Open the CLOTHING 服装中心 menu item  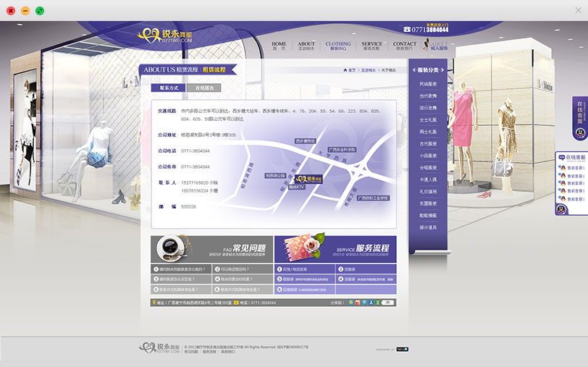coord(338,46)
